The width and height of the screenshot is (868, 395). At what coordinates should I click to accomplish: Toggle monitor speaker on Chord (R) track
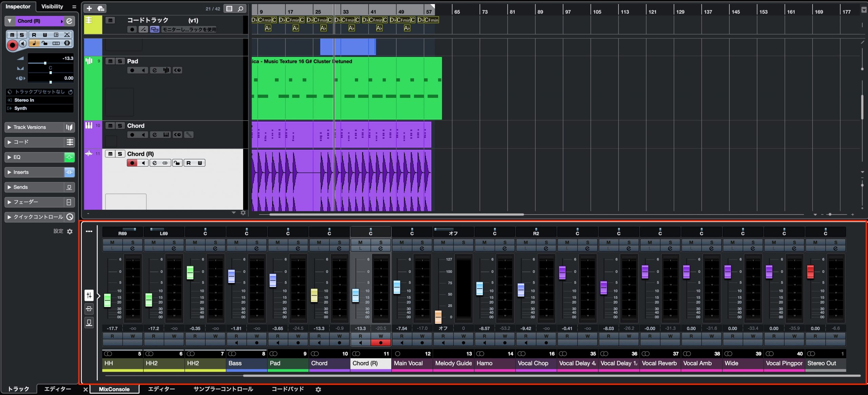[x=143, y=163]
